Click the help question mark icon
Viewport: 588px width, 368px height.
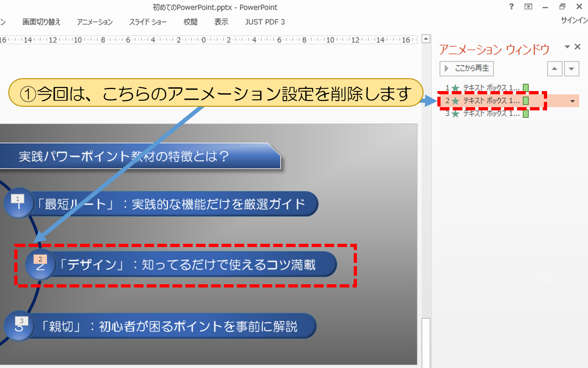(512, 7)
